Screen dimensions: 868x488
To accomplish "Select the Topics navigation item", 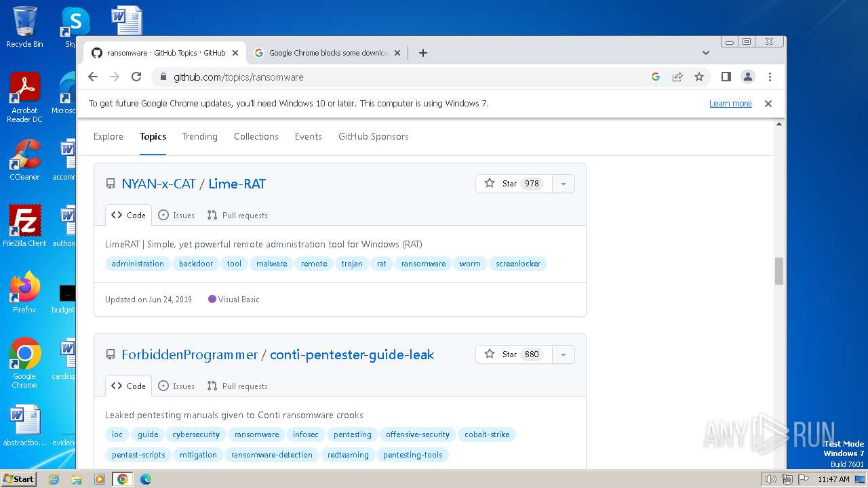I will 153,136.
